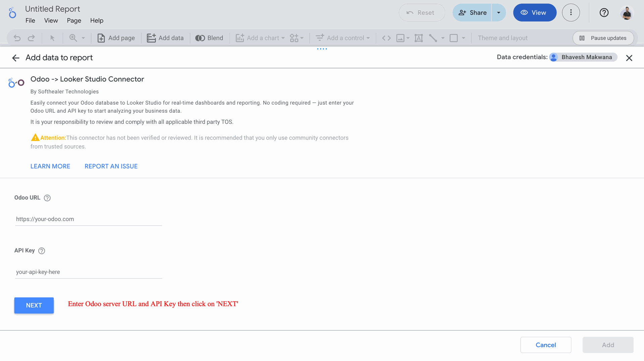Go back with the back arrow
This screenshot has height=361, width=644.
point(16,58)
